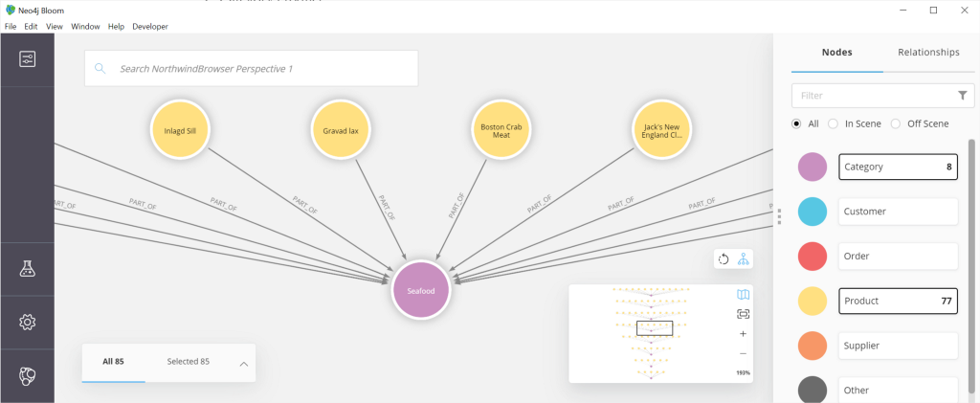
Task: Open the Perspective drawer icon in sidebar
Action: pyautogui.click(x=27, y=59)
